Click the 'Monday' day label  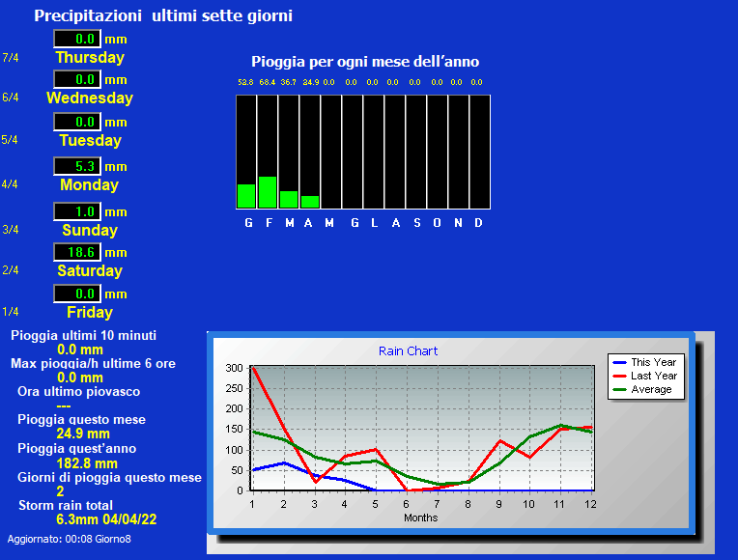pos(90,184)
